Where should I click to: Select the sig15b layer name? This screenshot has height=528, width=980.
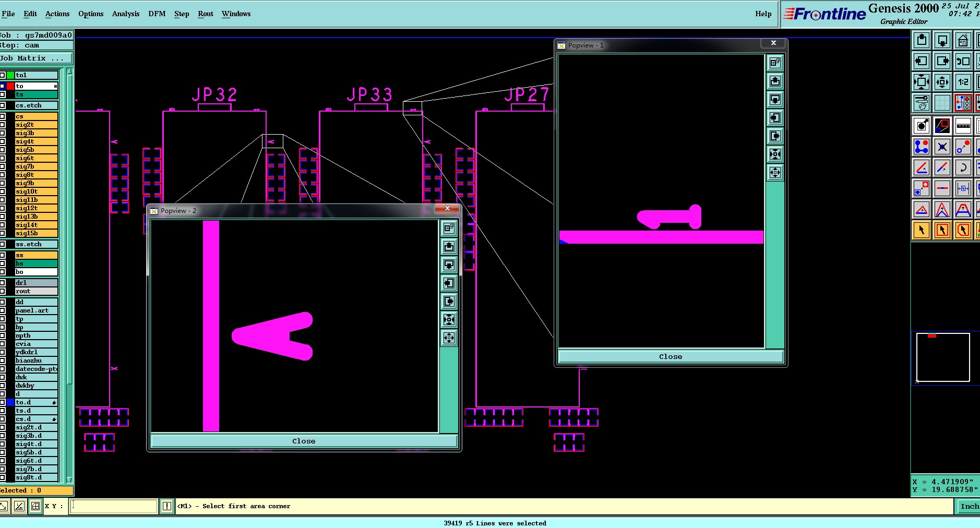coord(36,233)
